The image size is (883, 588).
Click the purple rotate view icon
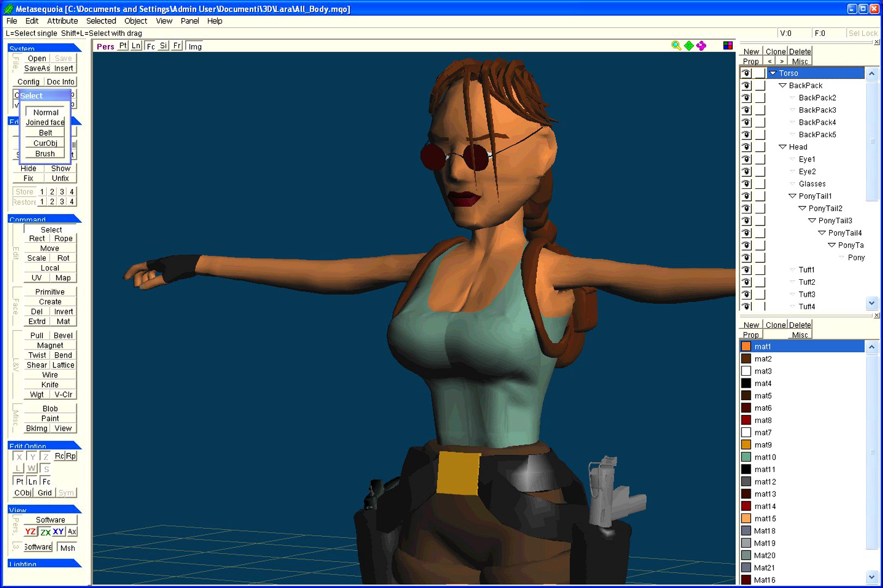click(701, 46)
